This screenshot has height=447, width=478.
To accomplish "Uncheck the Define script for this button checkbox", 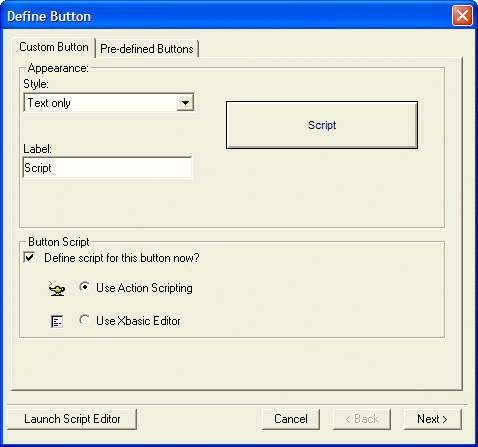I will tap(30, 258).
